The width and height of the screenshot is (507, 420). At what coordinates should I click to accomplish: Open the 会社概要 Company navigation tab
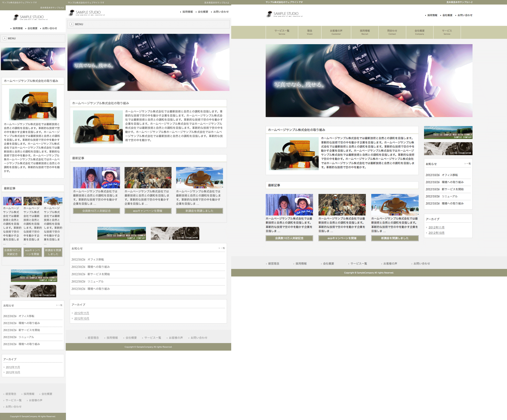coord(419,32)
